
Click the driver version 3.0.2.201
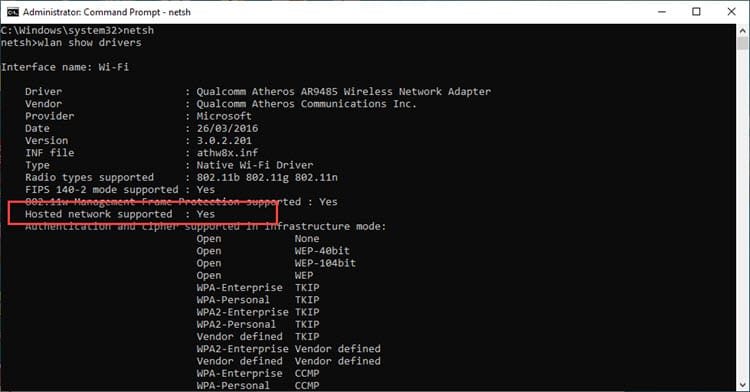coord(224,141)
